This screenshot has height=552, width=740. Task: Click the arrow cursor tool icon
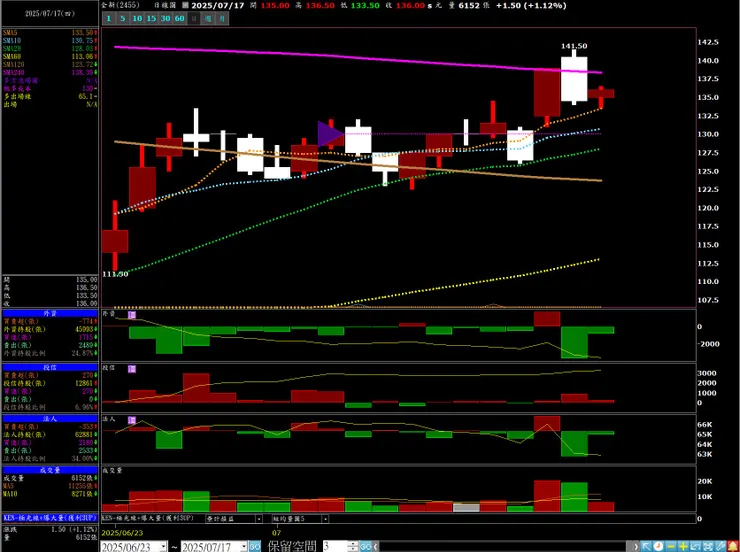click(x=646, y=546)
